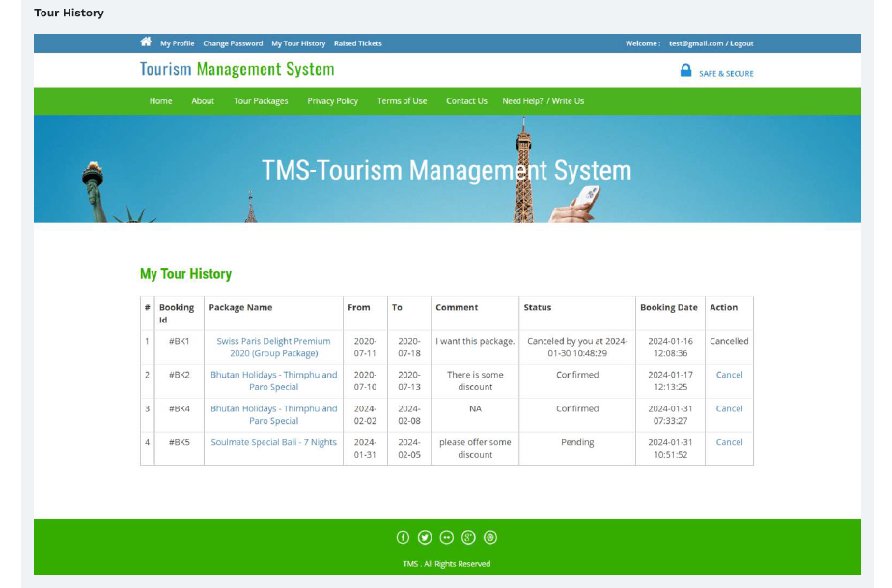Screen dimensions: 892x588
Task: Open My Profile in top bar
Action: tap(177, 43)
